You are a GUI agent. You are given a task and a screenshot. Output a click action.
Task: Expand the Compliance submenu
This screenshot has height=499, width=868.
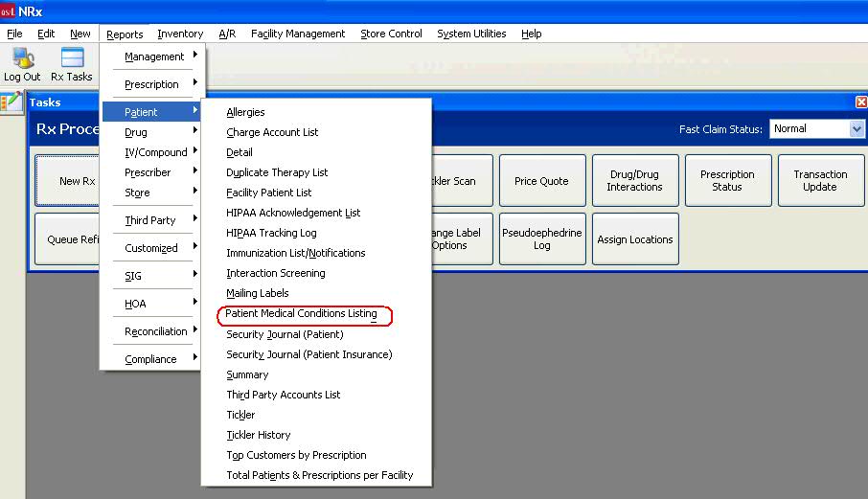pyautogui.click(x=152, y=359)
